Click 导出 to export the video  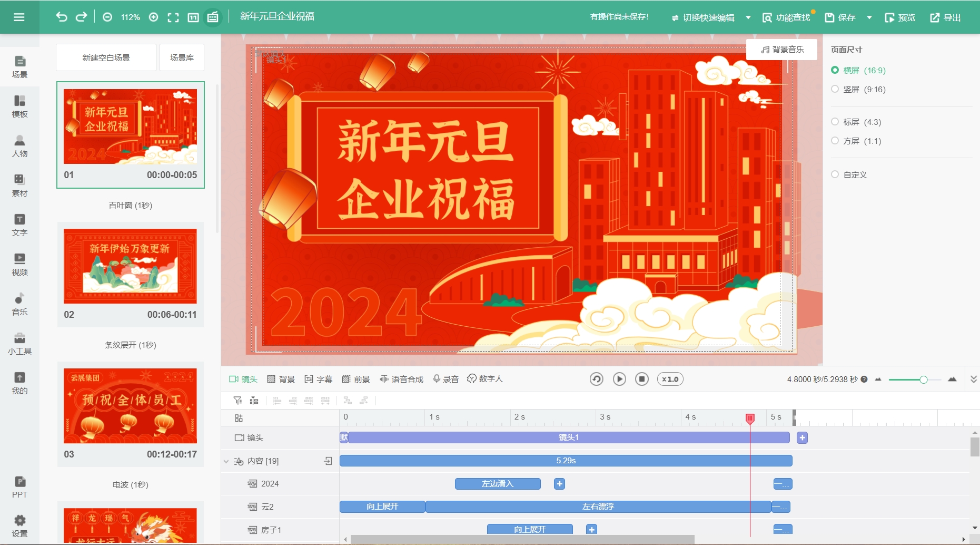pyautogui.click(x=945, y=17)
